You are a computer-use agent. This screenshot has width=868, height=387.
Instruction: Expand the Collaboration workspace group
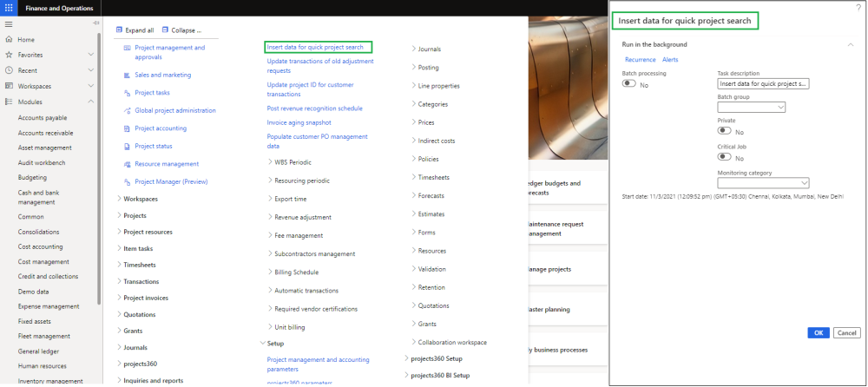pos(413,342)
